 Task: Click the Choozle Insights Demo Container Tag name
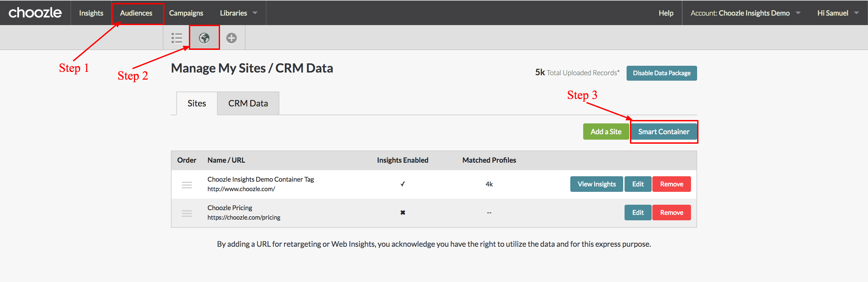[261, 179]
